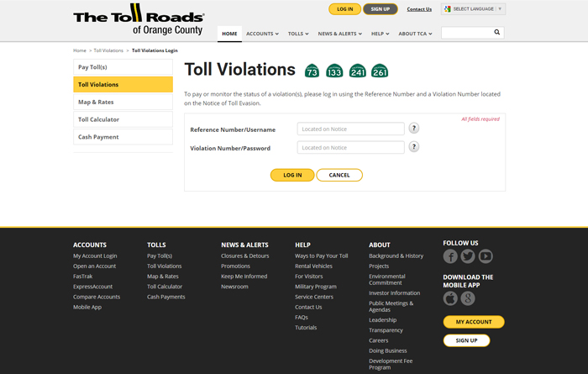Image resolution: width=588 pixels, height=374 pixels.
Task: Go to Toll Violations breadcrumb link
Action: point(108,50)
